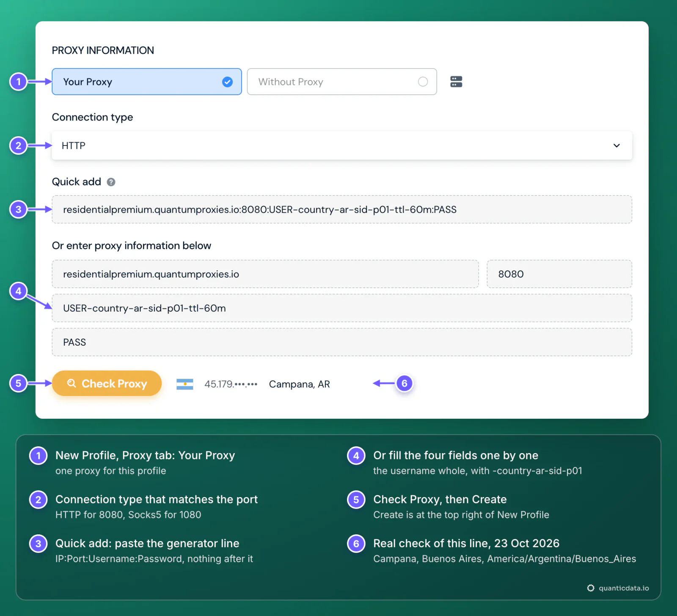Click the Quick add label
Image resolution: width=677 pixels, height=616 pixels.
[77, 182]
